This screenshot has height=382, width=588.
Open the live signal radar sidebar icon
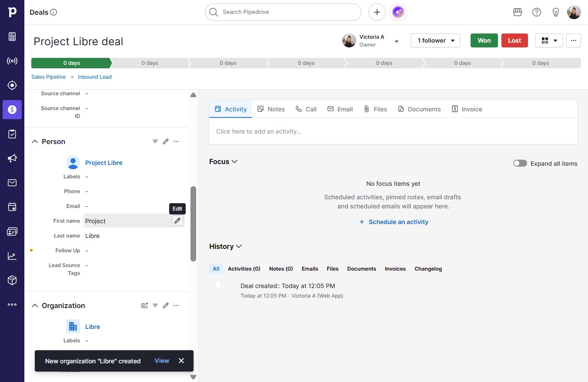point(12,61)
